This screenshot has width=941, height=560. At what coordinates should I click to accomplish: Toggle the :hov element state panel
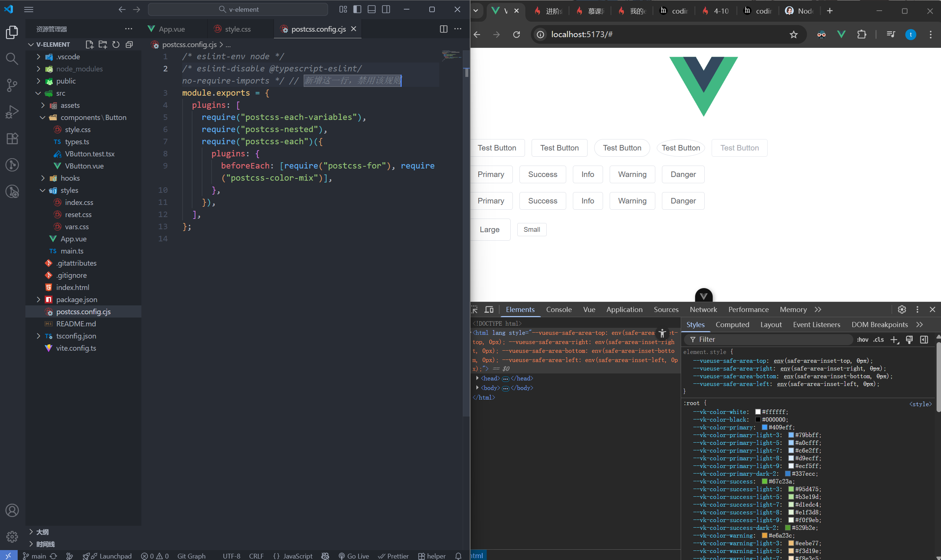863,340
